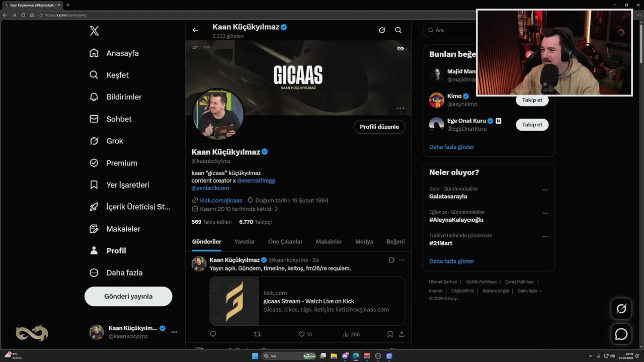This screenshot has width=644, height=362.
Task: Click the Grok icon in profile header
Action: pyautogui.click(x=382, y=30)
